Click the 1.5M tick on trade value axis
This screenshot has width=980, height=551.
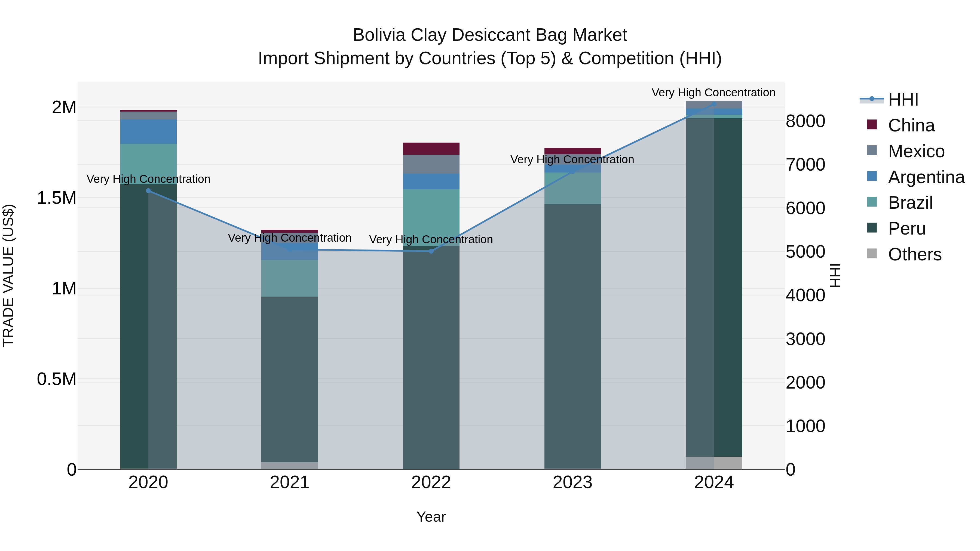[57, 198]
